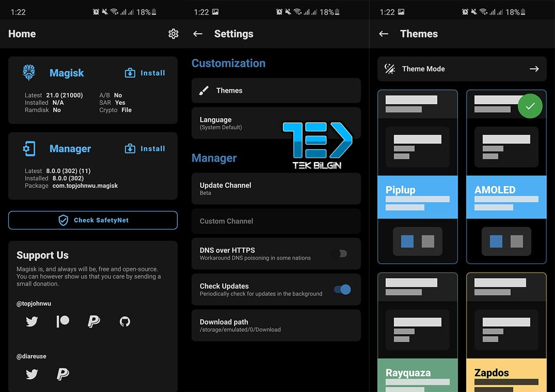Open @diareuse Twitter link

(32, 374)
